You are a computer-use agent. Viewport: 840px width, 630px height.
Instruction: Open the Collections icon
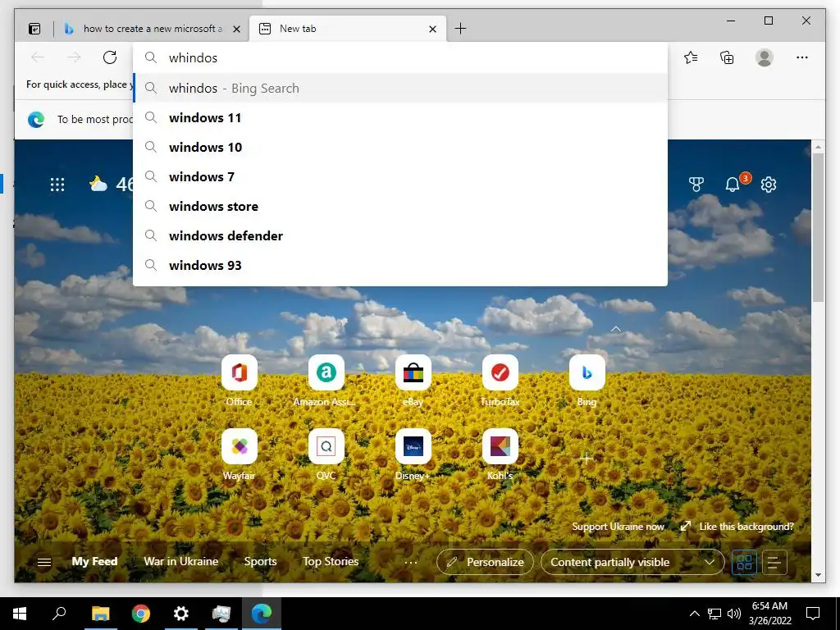[x=727, y=57]
